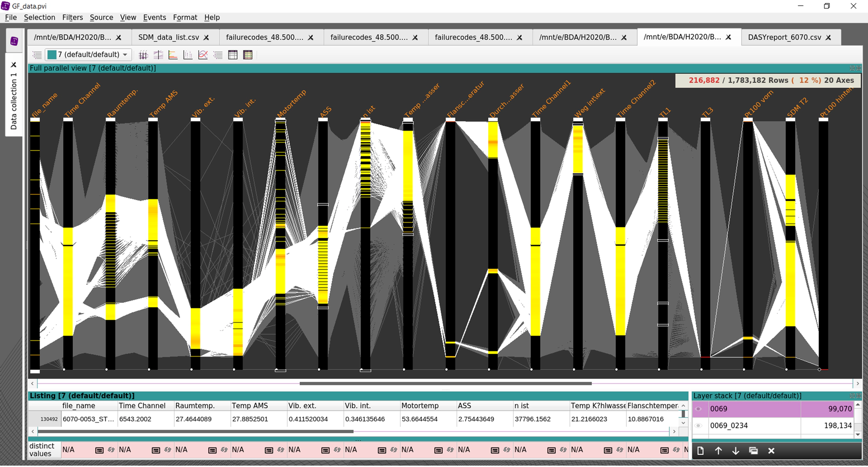Click the teal color swatch in layer selector
This screenshot has height=467, width=868.
coord(52,55)
